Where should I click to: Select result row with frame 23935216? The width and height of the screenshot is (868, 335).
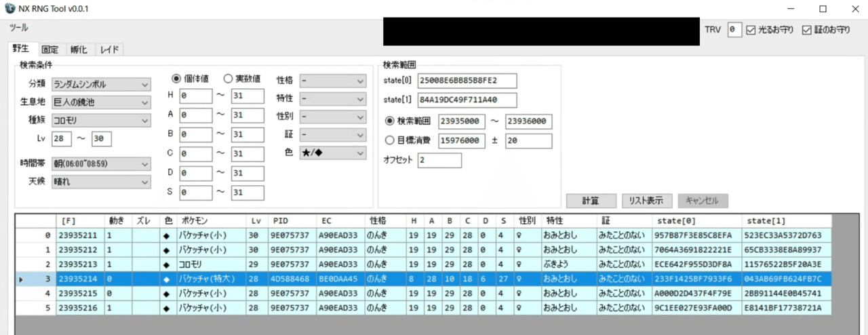(x=423, y=308)
